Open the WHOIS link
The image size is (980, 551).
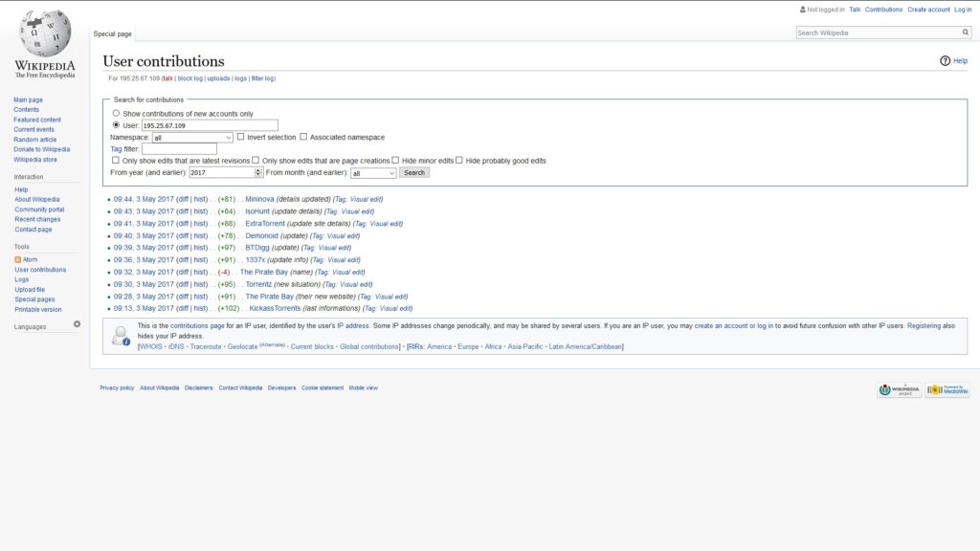[x=150, y=346]
